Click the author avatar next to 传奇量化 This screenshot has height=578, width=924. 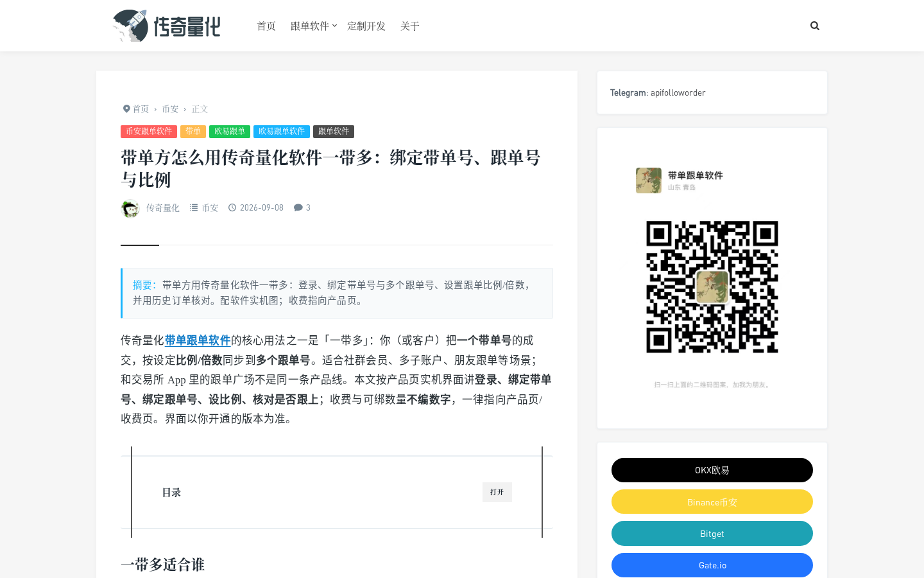(x=130, y=209)
